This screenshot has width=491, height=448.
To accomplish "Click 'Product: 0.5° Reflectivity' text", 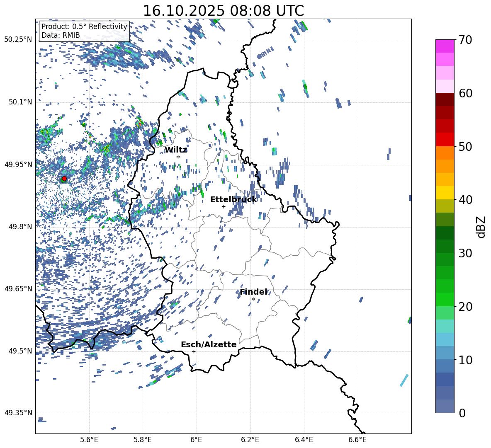I will (84, 27).
